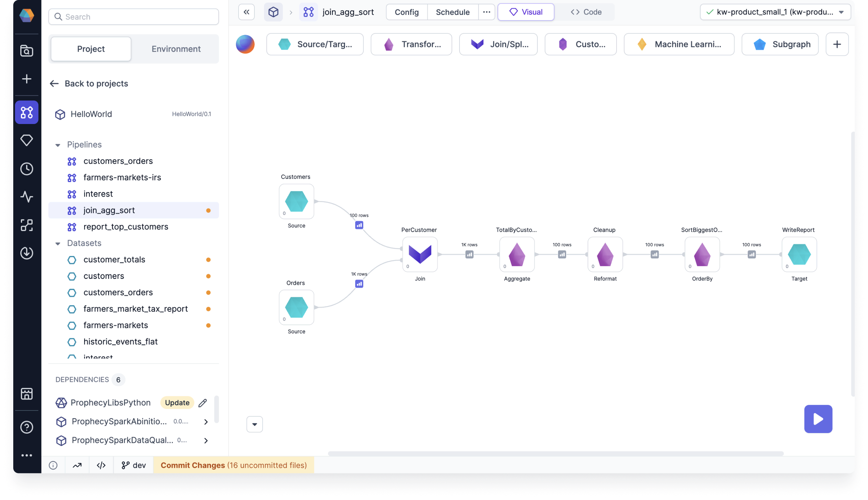Image resolution: width=868 pixels, height=500 pixels.
Task: Click the Update button for ProphecyLibsPython
Action: coord(177,402)
